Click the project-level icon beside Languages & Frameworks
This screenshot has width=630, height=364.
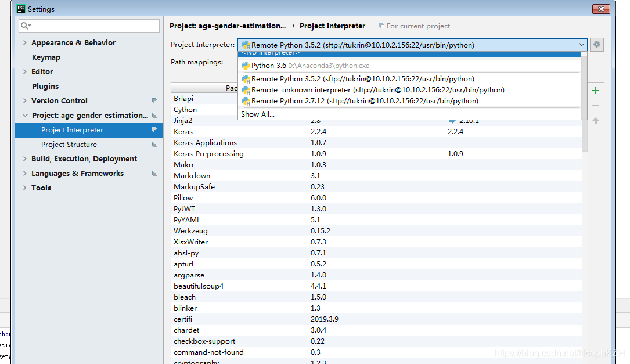point(154,173)
